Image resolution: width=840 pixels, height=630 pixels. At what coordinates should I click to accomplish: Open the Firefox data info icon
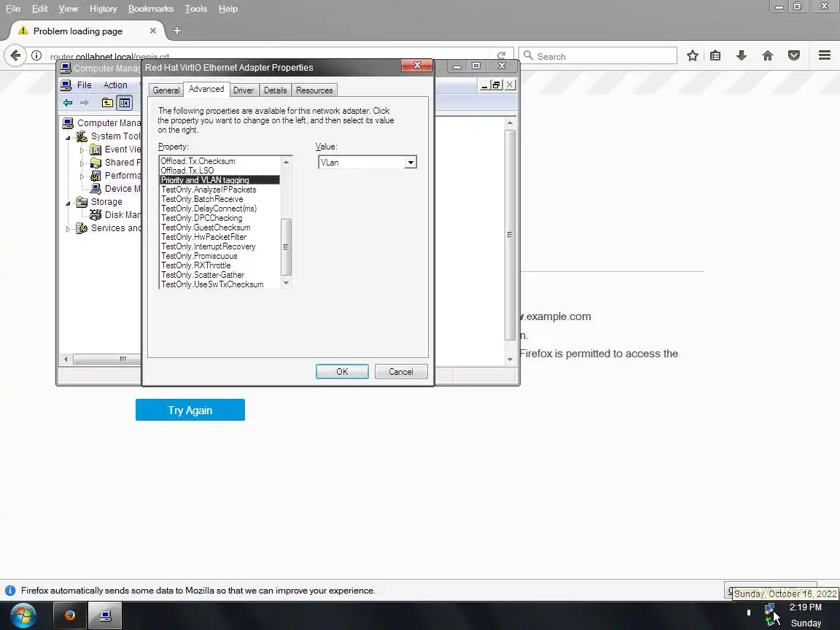click(x=9, y=591)
